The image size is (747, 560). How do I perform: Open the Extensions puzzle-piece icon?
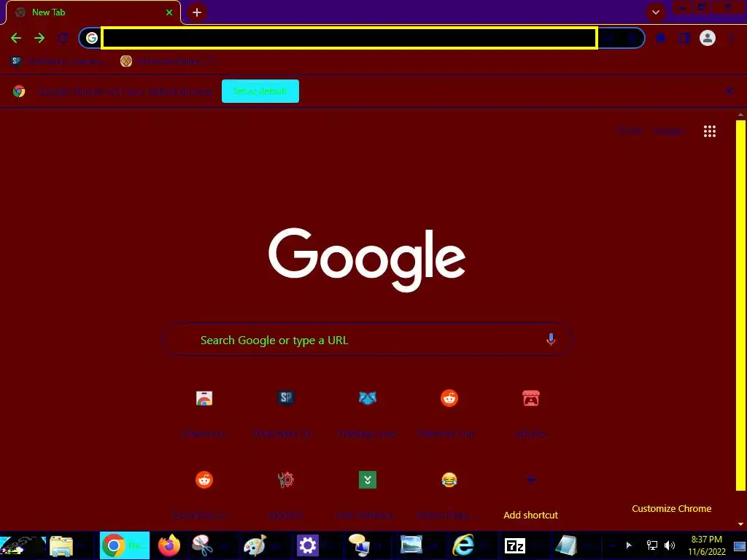point(661,38)
